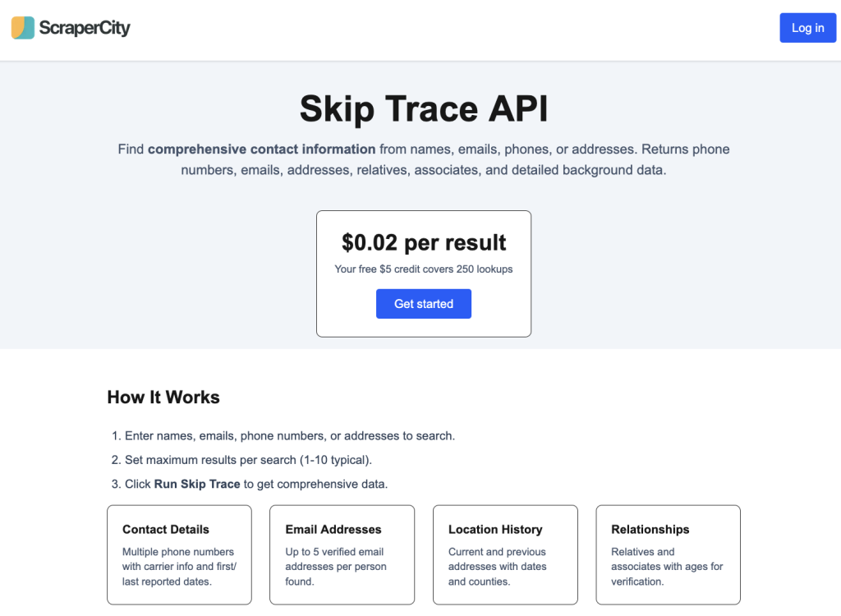Open the Contact Details card title

pos(166,530)
